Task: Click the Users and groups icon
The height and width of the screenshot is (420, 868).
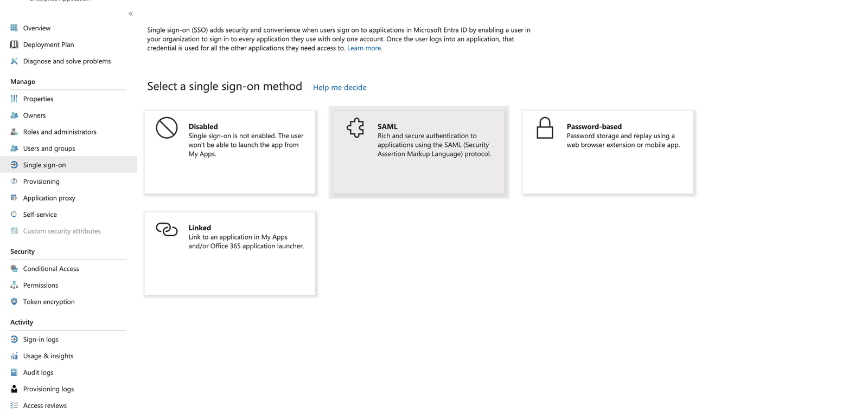Action: [14, 148]
